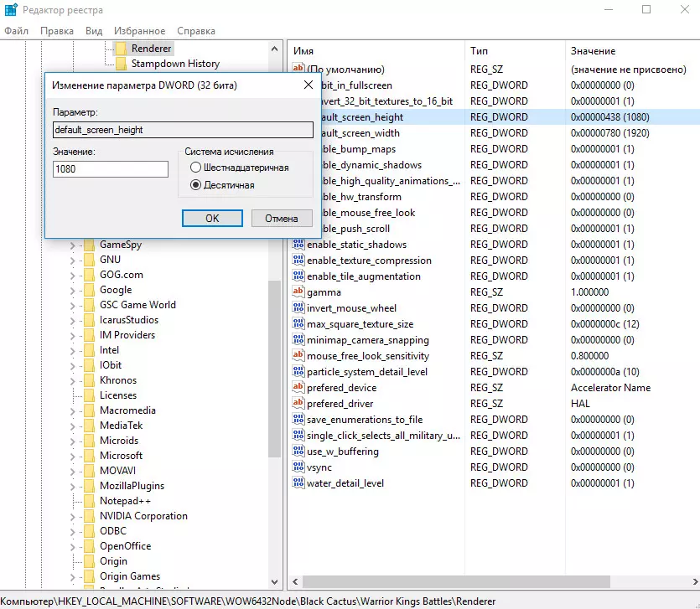The image size is (700, 609).
Task: Click the water_detail_level DWORD icon
Action: 298,483
